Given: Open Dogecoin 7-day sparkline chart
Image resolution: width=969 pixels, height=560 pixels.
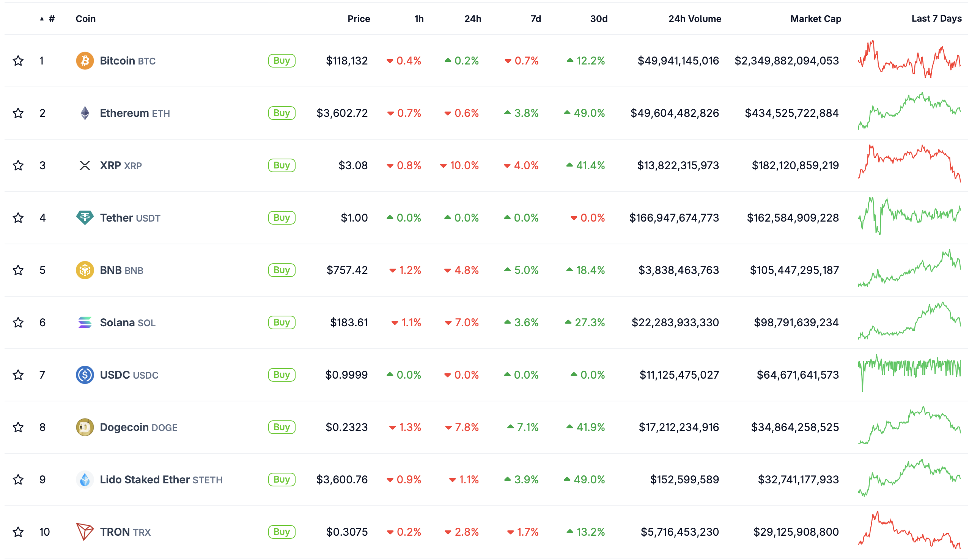Looking at the screenshot, I should (909, 425).
